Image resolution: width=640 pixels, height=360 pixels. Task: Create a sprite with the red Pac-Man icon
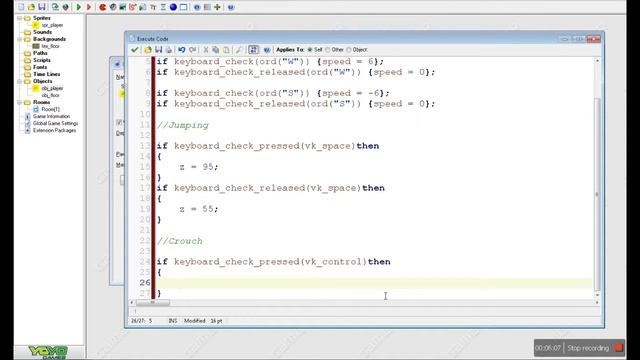(102, 7)
